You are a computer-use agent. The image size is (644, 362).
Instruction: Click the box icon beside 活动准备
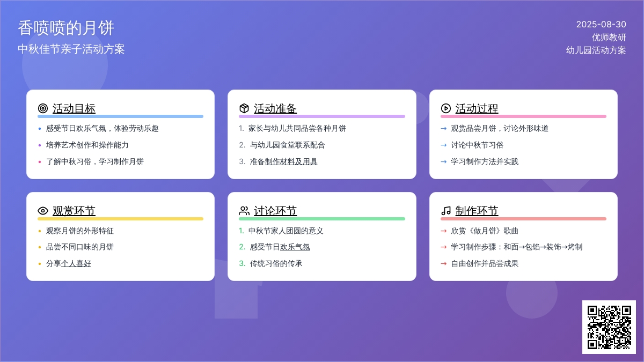tap(244, 108)
